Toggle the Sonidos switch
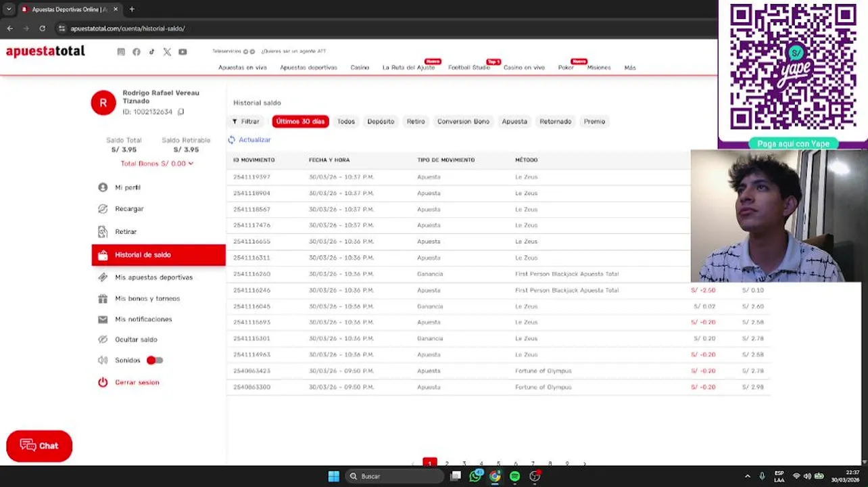This screenshot has height=487, width=868. [x=155, y=361]
